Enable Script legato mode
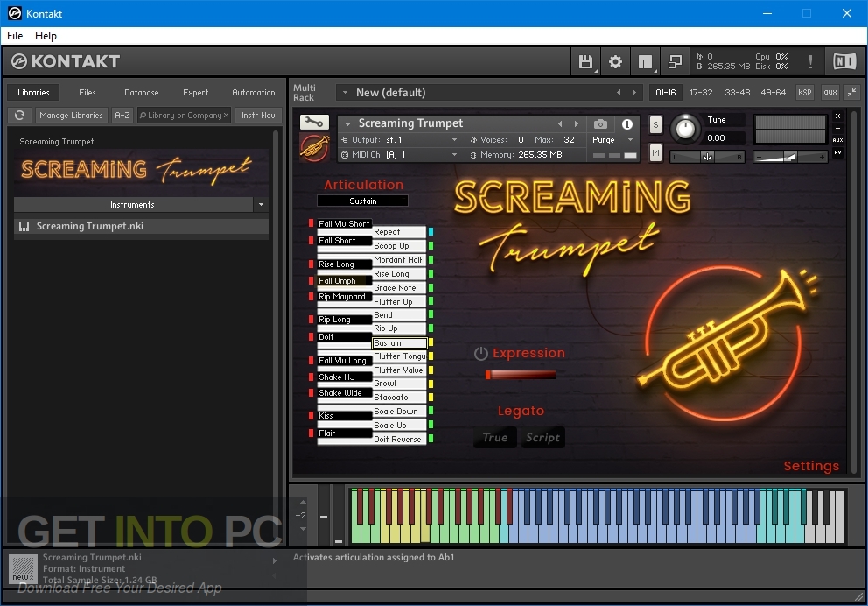868x606 pixels. [542, 438]
